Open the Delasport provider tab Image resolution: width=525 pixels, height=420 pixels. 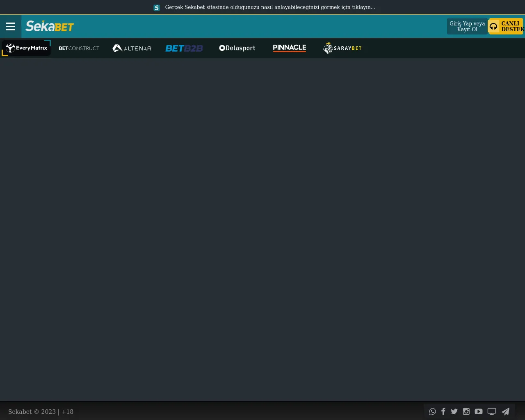[x=237, y=48]
